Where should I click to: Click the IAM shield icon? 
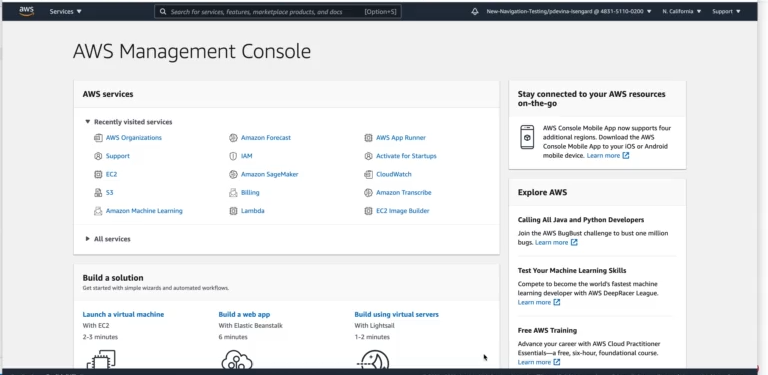point(233,156)
